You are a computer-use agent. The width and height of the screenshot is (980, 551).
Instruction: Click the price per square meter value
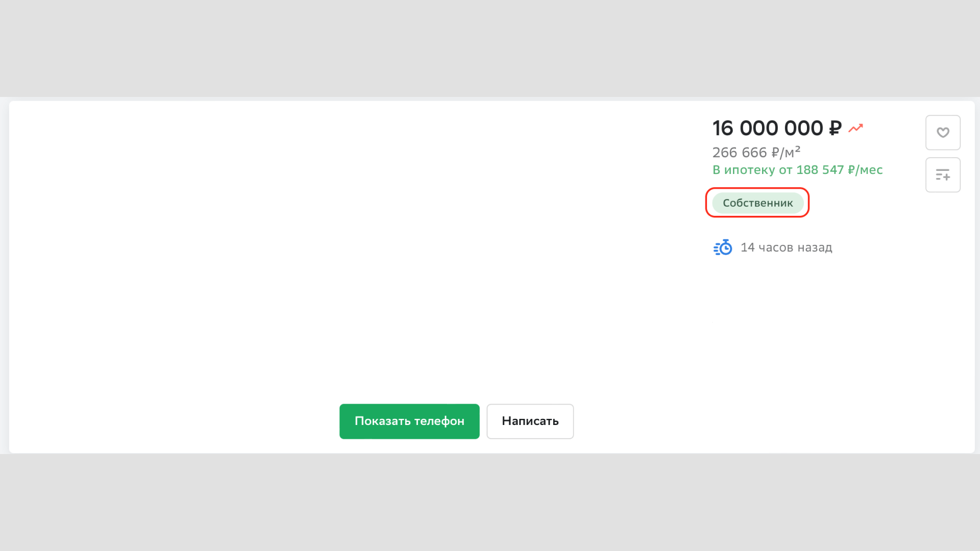(755, 152)
